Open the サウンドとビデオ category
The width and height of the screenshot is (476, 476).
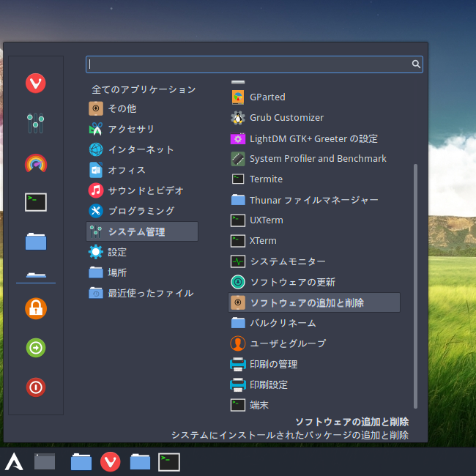coord(142,190)
